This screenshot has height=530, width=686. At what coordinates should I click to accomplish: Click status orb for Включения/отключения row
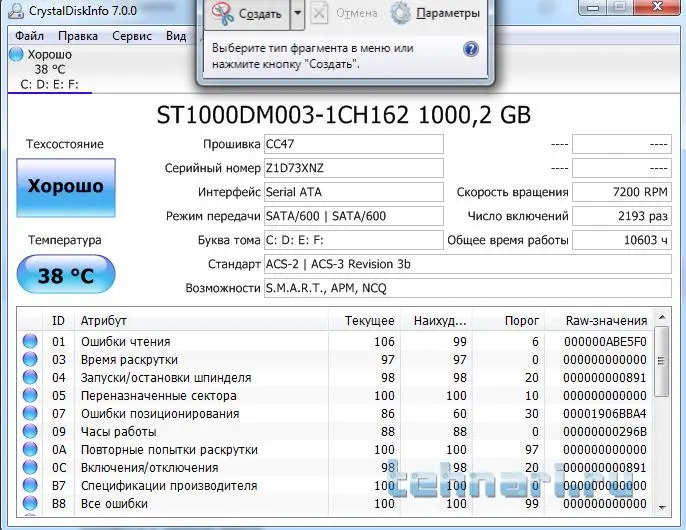coord(30,467)
